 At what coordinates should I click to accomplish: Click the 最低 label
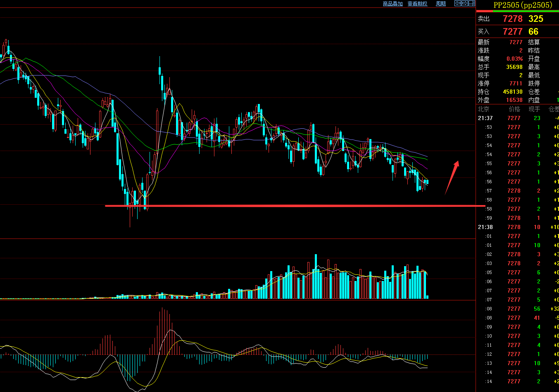[x=534, y=75]
